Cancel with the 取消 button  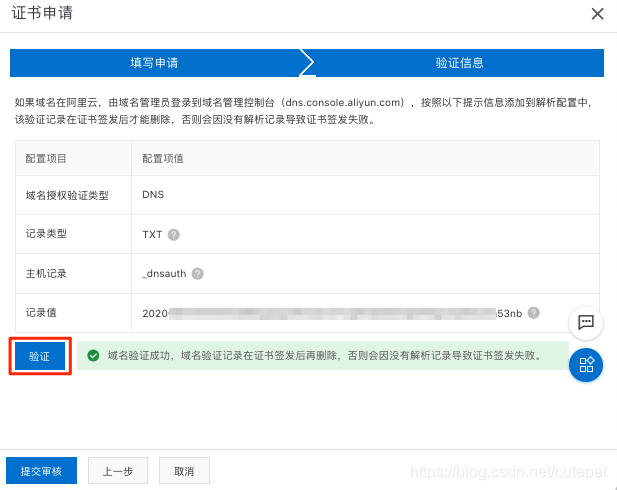[x=184, y=471]
